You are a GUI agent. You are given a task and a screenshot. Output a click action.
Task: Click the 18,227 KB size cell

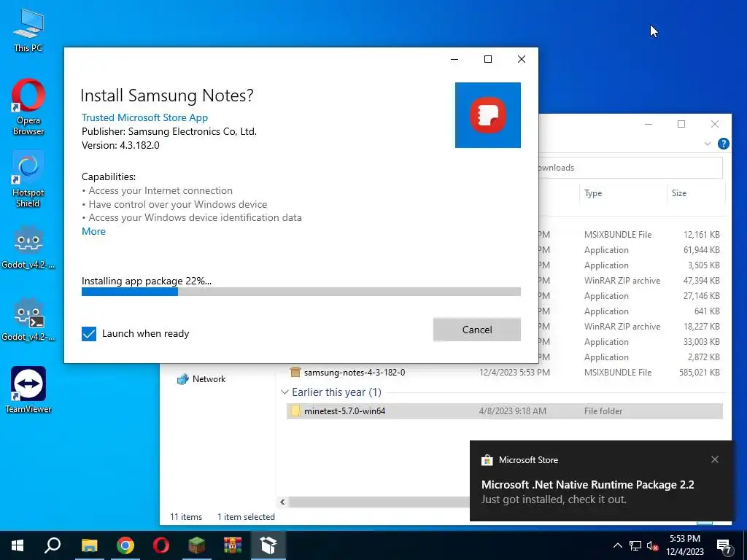pyautogui.click(x=701, y=327)
